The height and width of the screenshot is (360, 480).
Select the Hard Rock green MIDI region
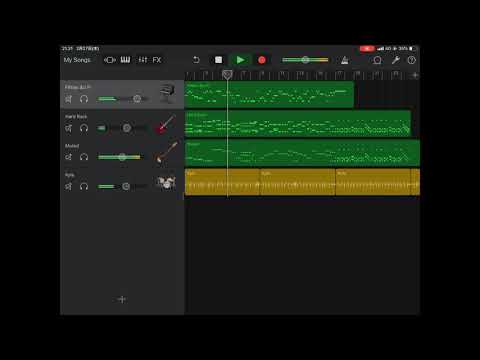click(298, 124)
